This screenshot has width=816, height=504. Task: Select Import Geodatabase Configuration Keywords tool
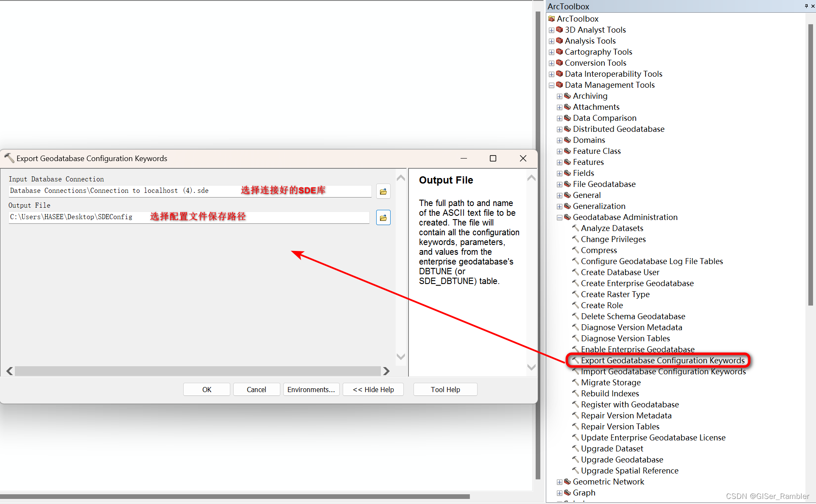[663, 372]
